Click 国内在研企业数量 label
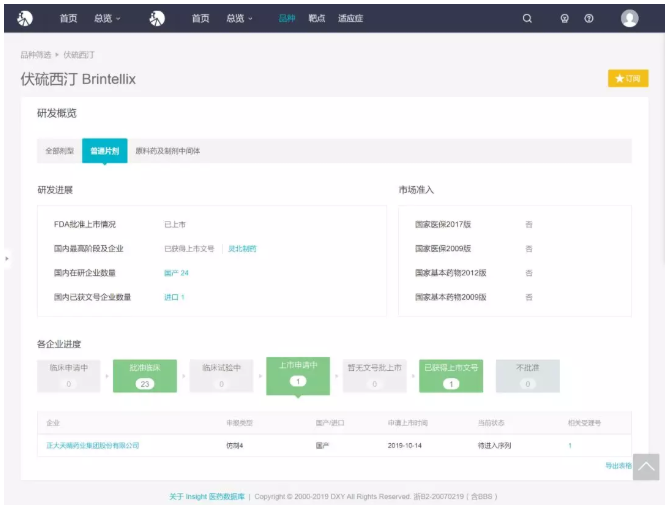Screen dimensions: 670x505 tap(85, 273)
